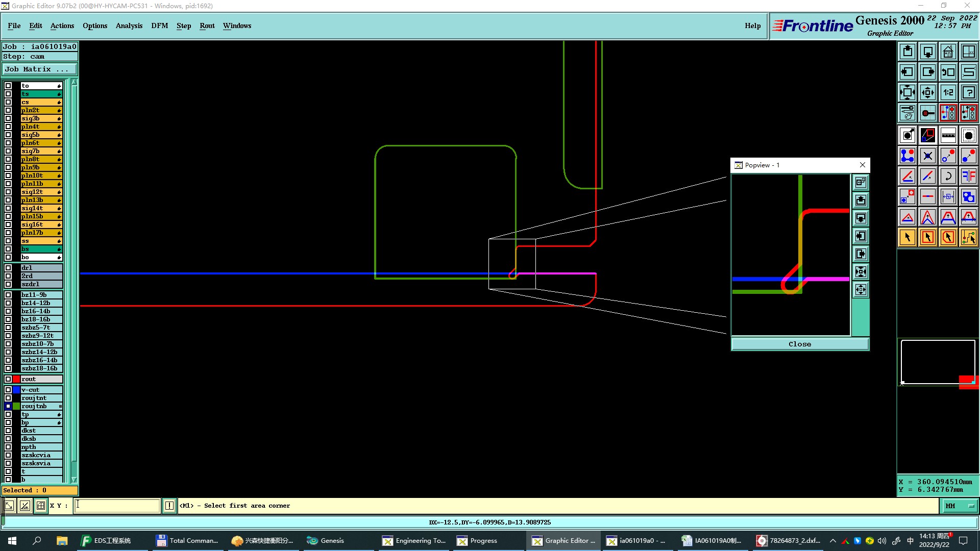Viewport: 980px width, 551px height.
Task: Click the red rout layer color swatch
Action: tap(16, 379)
